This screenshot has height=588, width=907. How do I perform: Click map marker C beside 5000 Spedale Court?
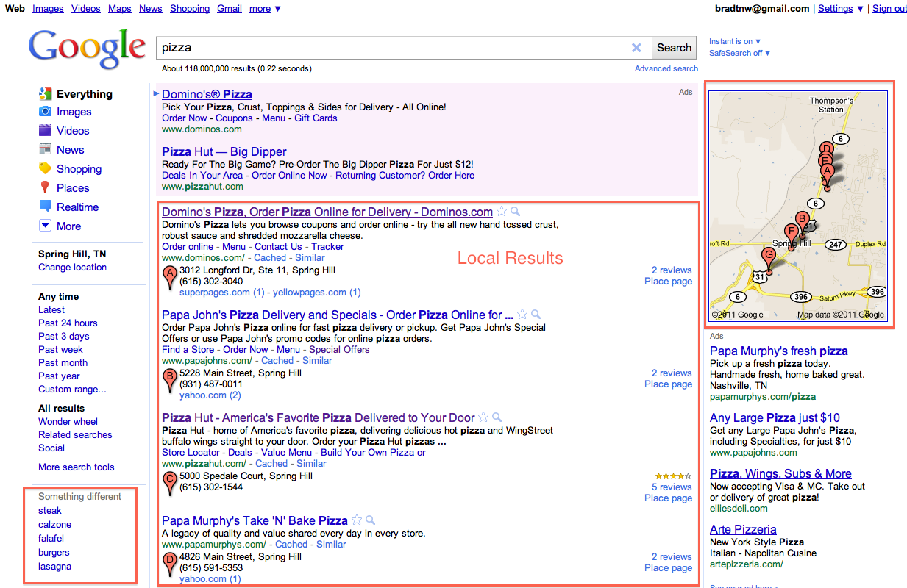171,485
